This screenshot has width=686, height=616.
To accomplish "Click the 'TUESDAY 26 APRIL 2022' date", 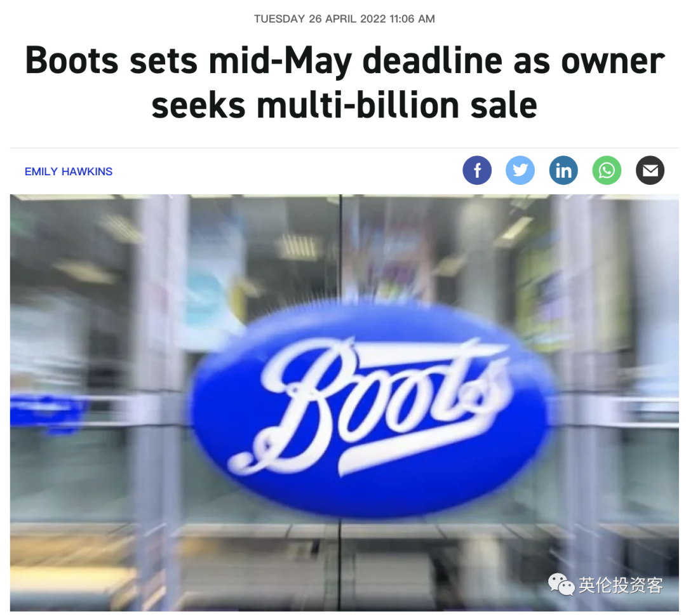I will point(319,19).
